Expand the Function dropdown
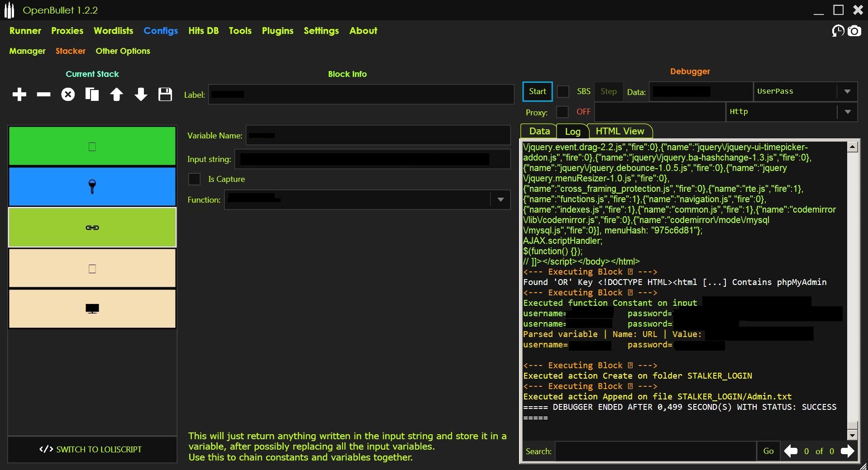The width and height of the screenshot is (868, 470). [501, 200]
